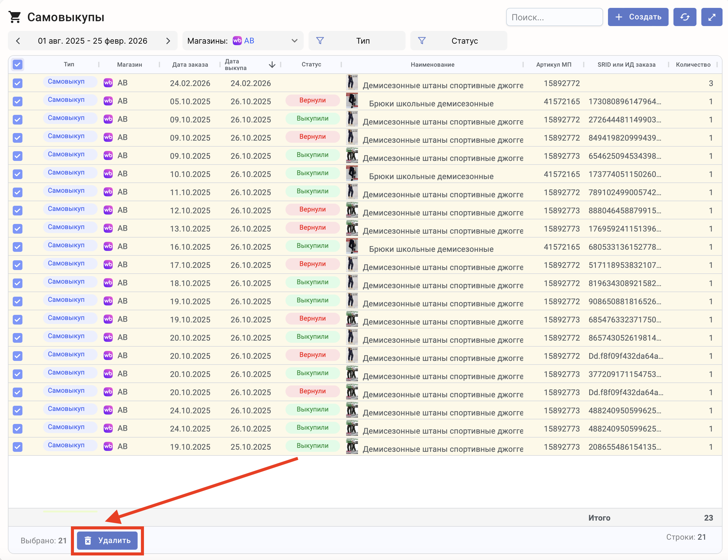Sort by the Наименование column header

(x=432, y=65)
